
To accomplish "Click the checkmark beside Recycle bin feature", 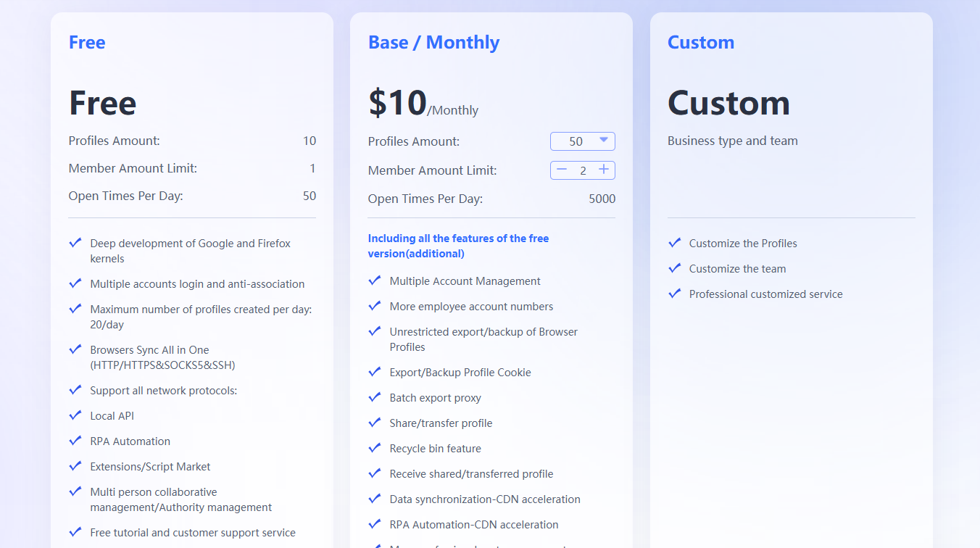I will (x=375, y=448).
